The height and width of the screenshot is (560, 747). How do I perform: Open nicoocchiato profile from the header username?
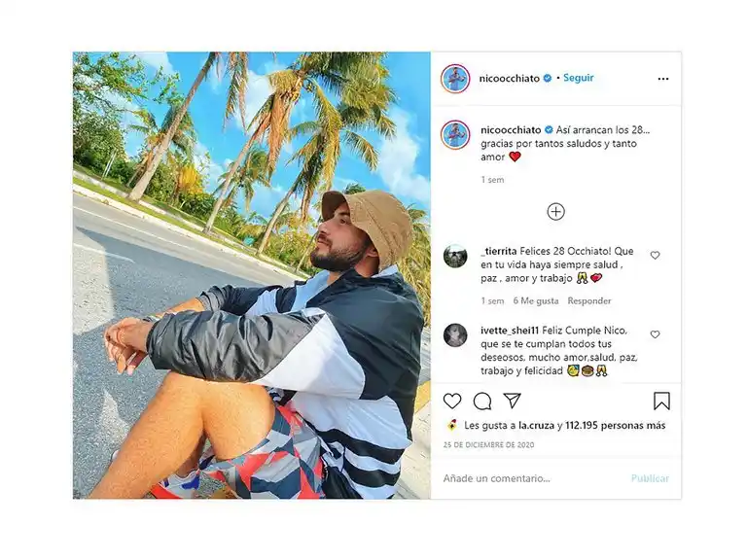pos(510,78)
